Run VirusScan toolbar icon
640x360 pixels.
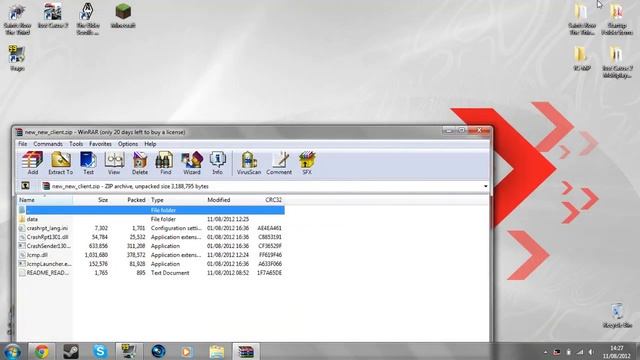(249, 163)
